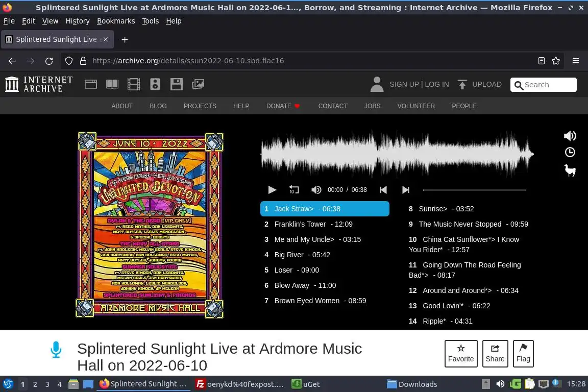Click the UPLOAD link
The height and width of the screenshot is (392, 588).
coord(487,84)
